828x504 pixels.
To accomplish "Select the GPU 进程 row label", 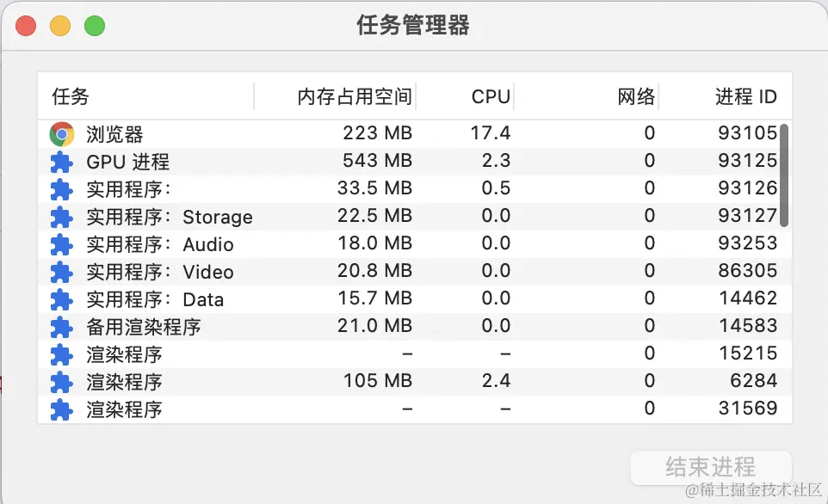I will click(127, 162).
